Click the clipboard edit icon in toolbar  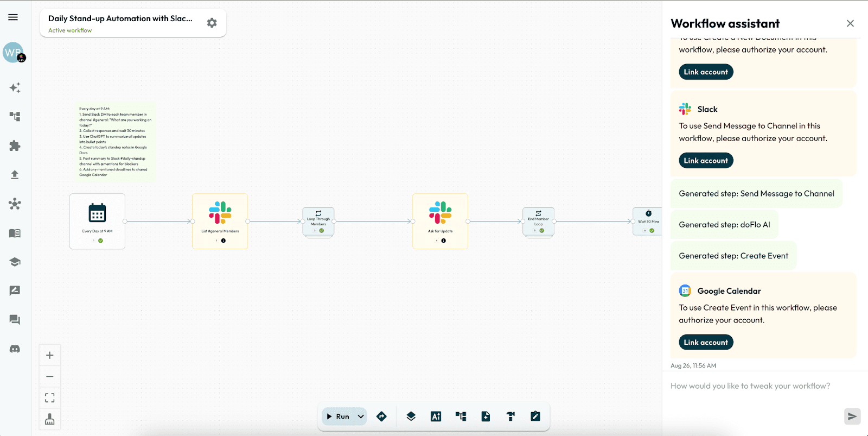[x=535, y=416]
